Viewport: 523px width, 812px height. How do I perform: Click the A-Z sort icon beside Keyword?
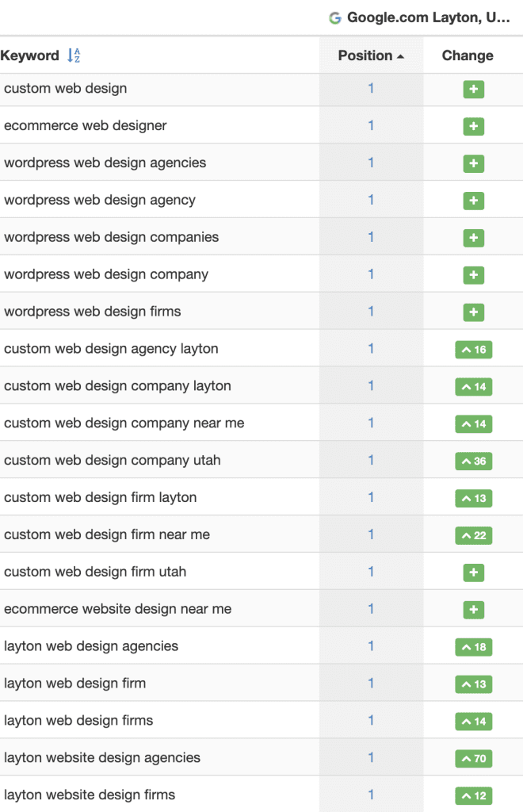[x=74, y=56]
